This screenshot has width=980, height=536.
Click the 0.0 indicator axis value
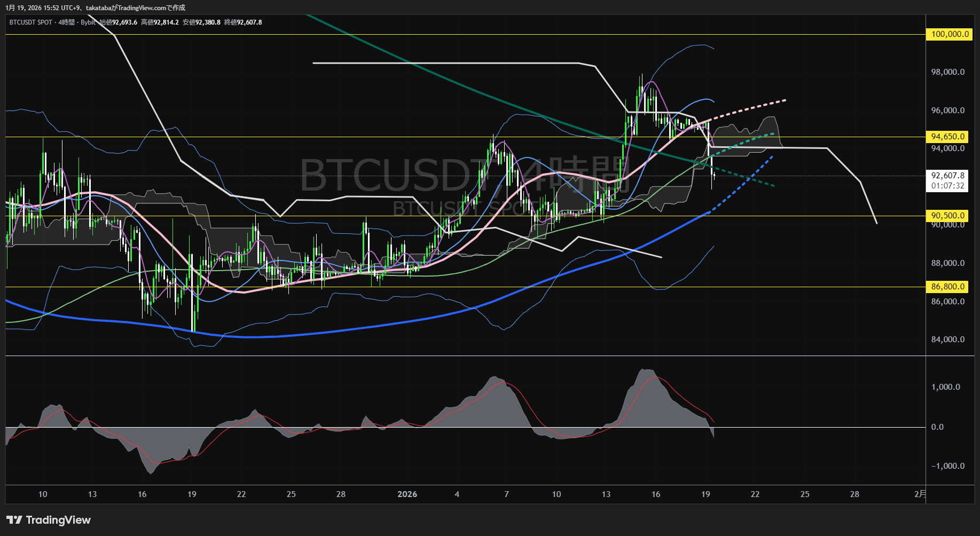[x=937, y=427]
